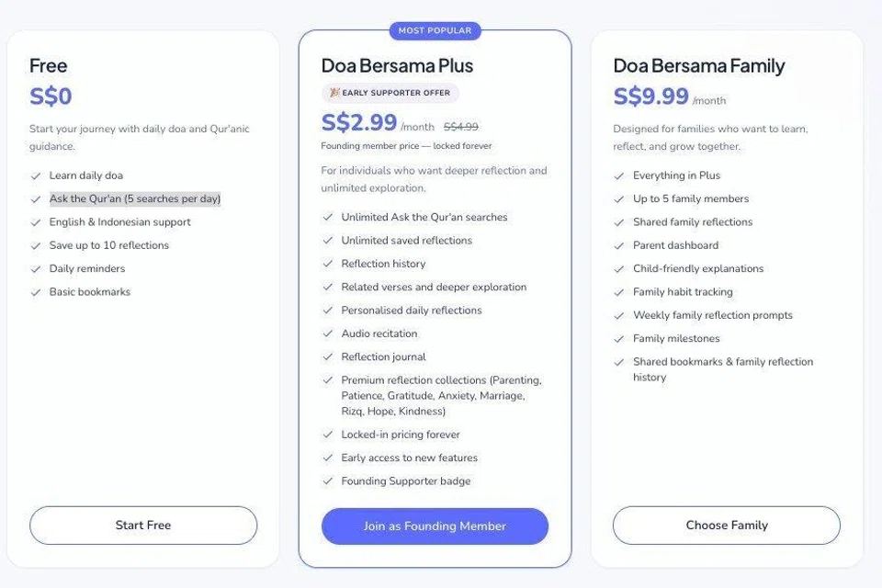Click checkmark next to Basic bookmarks
Screen dimensions: 882x588
pos(36,292)
